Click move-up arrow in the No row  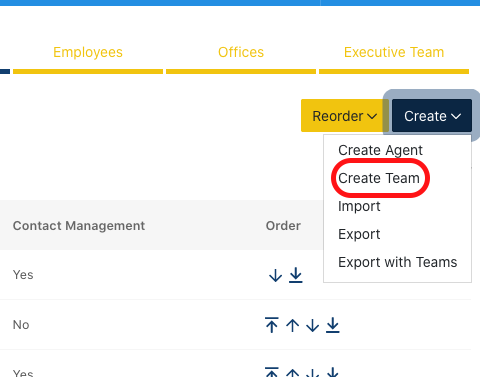click(292, 325)
